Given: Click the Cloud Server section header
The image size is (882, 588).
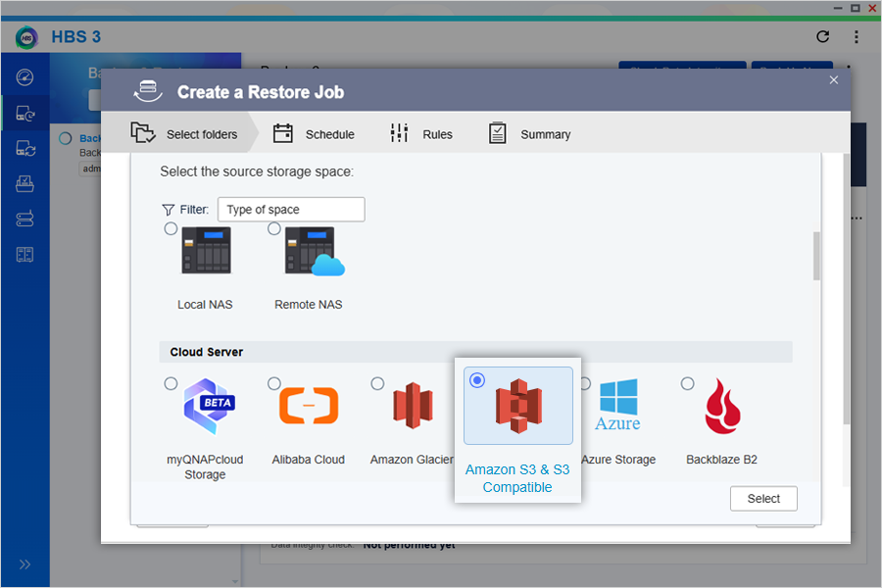Looking at the screenshot, I should point(475,352).
